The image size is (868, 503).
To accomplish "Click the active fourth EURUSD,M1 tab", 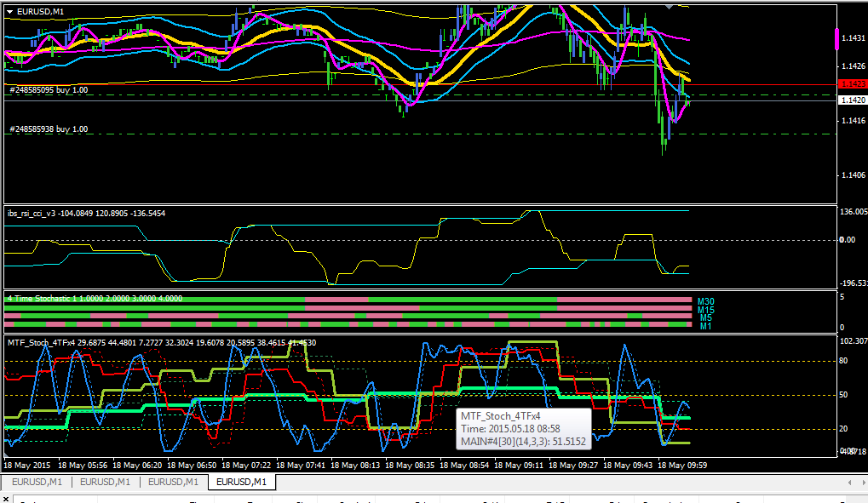I will coord(241,482).
